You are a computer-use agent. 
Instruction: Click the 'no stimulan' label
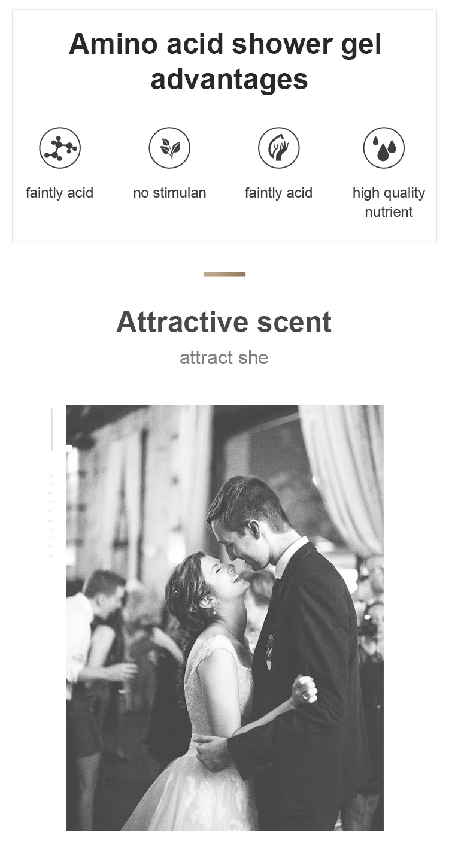[x=169, y=193]
